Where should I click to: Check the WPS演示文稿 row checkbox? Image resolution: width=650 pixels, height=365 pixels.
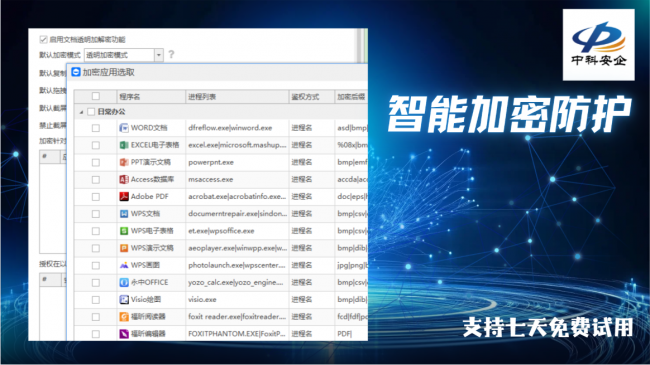pyautogui.click(x=96, y=248)
